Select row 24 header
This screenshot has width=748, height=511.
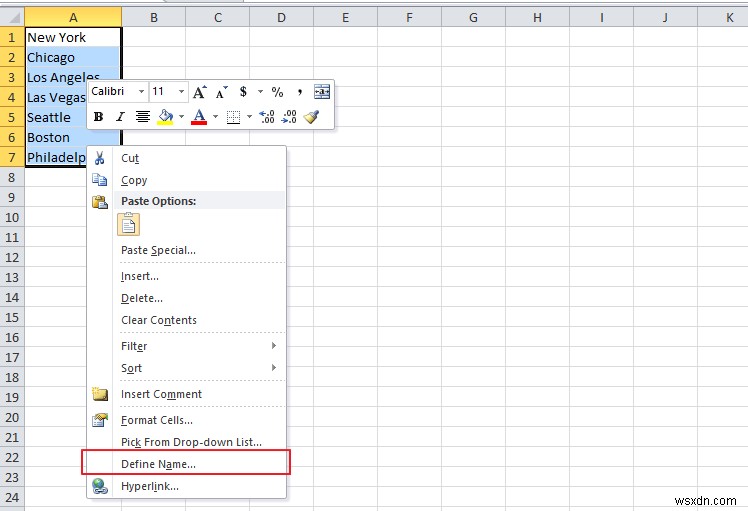point(12,497)
